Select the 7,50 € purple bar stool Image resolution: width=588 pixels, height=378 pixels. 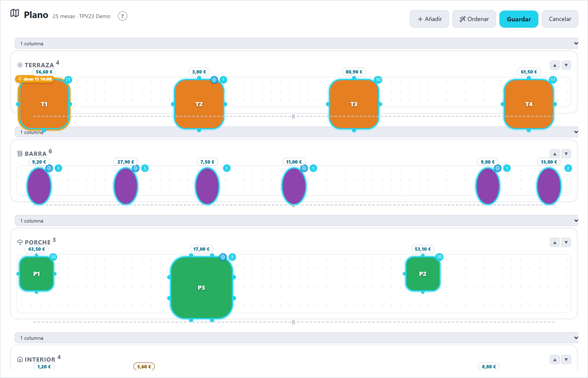(207, 186)
